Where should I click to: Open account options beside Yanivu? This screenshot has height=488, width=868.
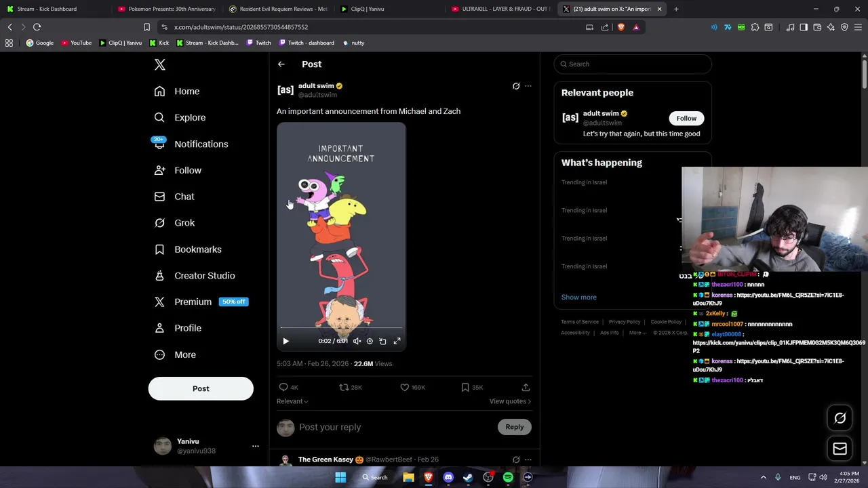255,446
